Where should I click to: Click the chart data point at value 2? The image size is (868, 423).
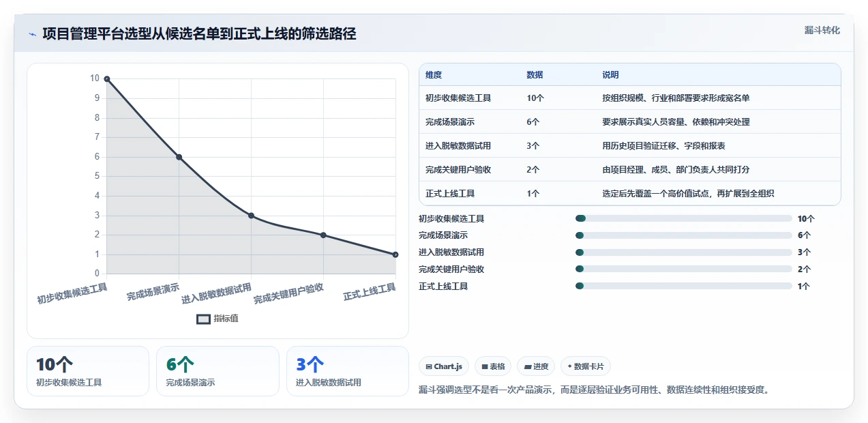click(x=323, y=235)
